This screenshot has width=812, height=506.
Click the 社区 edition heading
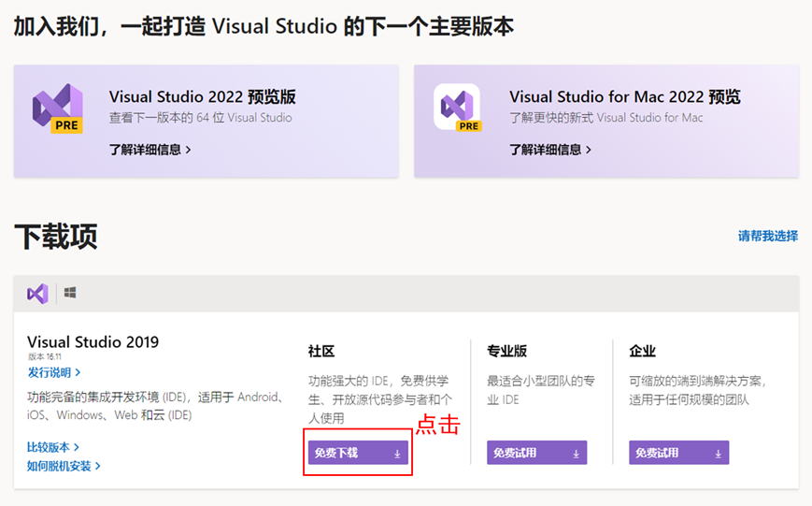coord(321,351)
